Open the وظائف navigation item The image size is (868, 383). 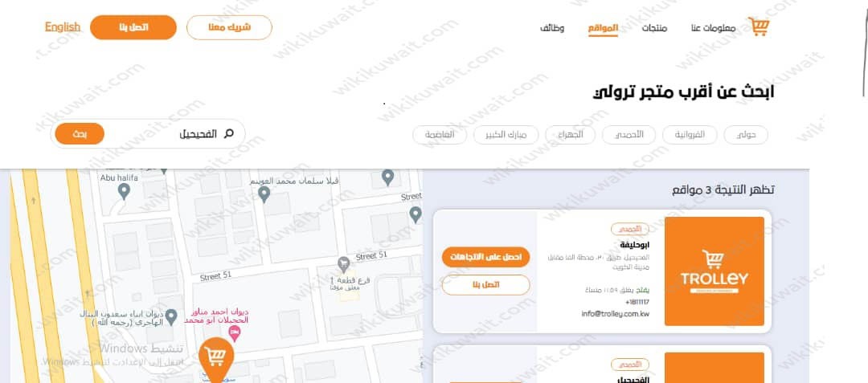coord(552,28)
